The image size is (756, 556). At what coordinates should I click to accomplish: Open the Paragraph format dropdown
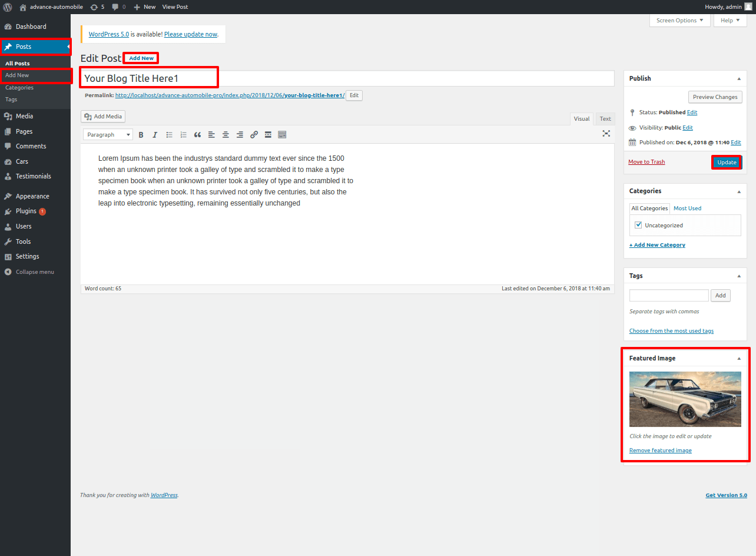[x=108, y=135]
